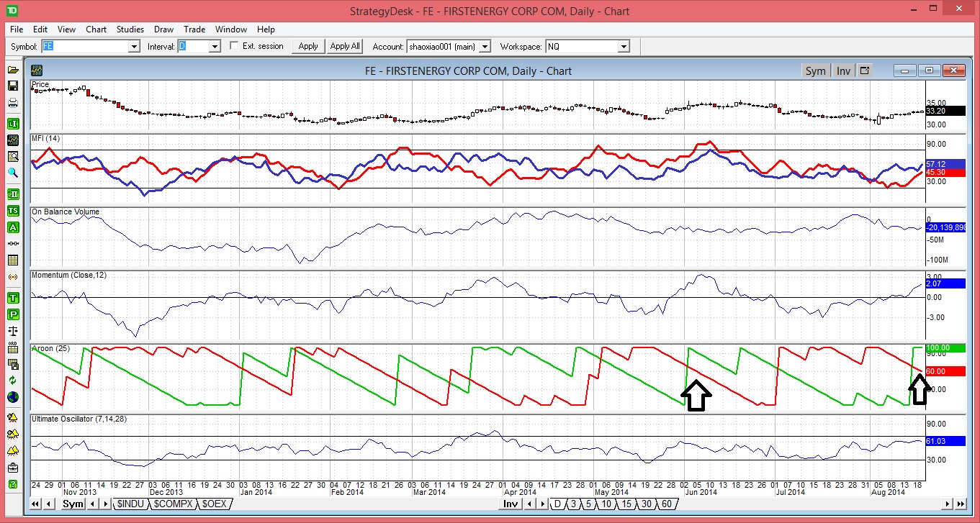The image size is (980, 523).
Task: Click the 33.20 price label
Action: [x=945, y=111]
